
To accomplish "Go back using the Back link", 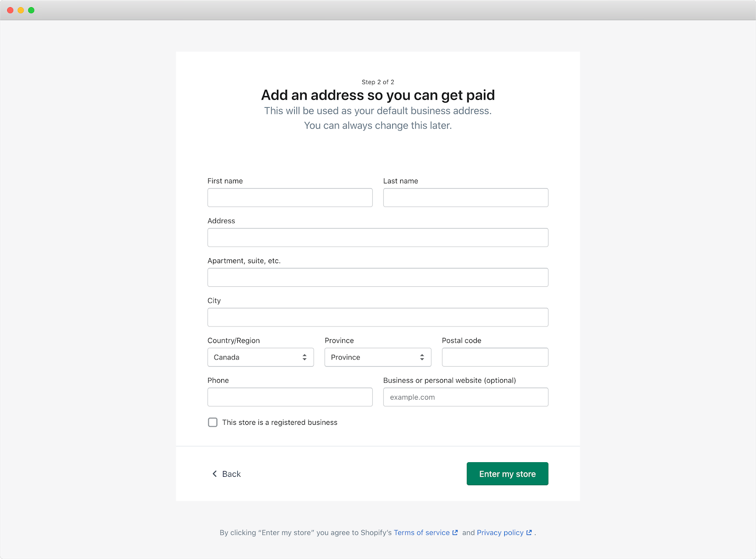I will (231, 473).
